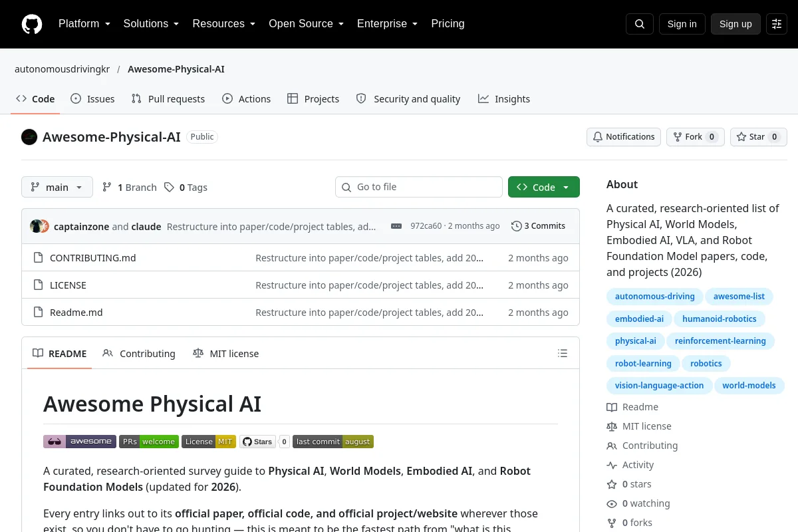Open commit hash 972ca60
The width and height of the screenshot is (798, 532).
426,226
